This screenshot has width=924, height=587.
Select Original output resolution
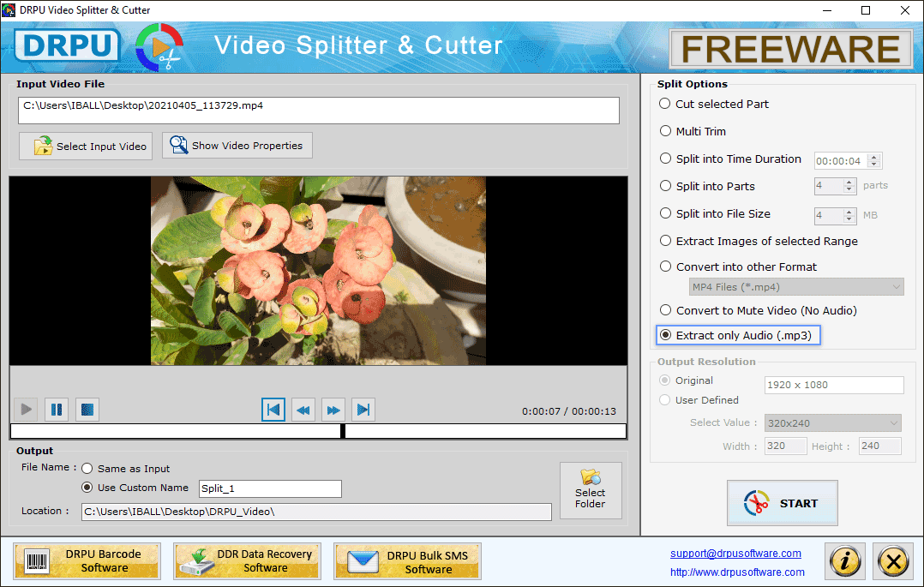(x=665, y=380)
